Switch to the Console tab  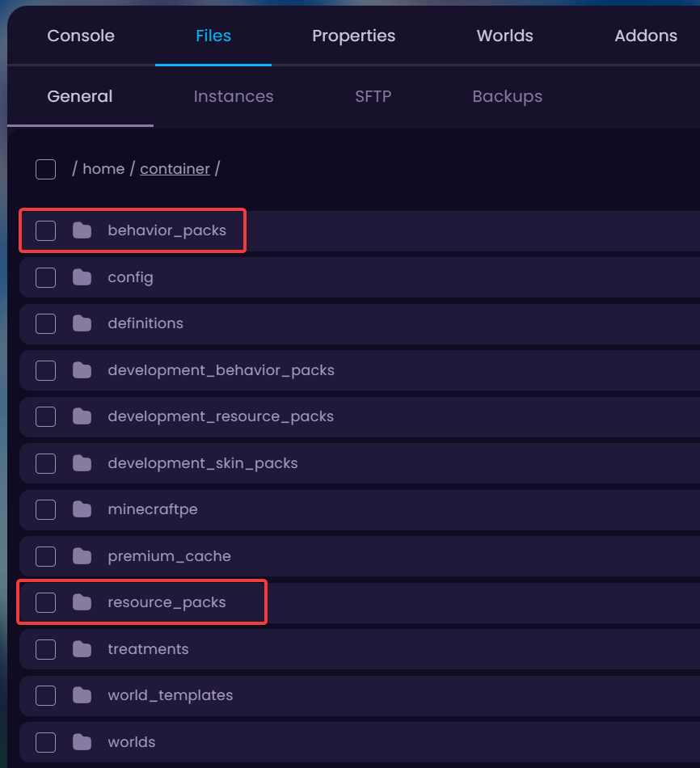[81, 36]
